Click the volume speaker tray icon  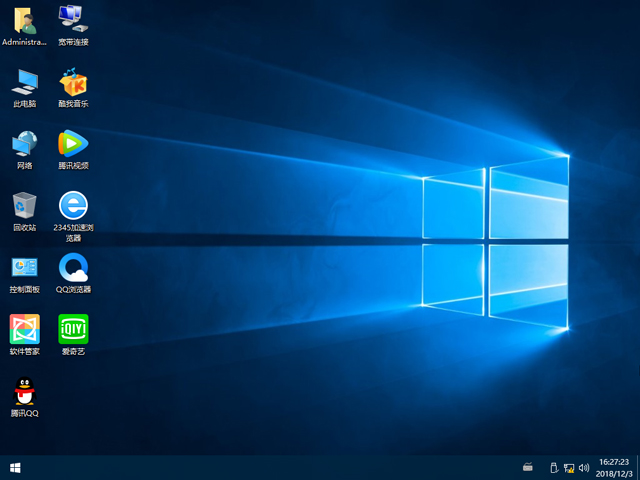(x=583, y=467)
